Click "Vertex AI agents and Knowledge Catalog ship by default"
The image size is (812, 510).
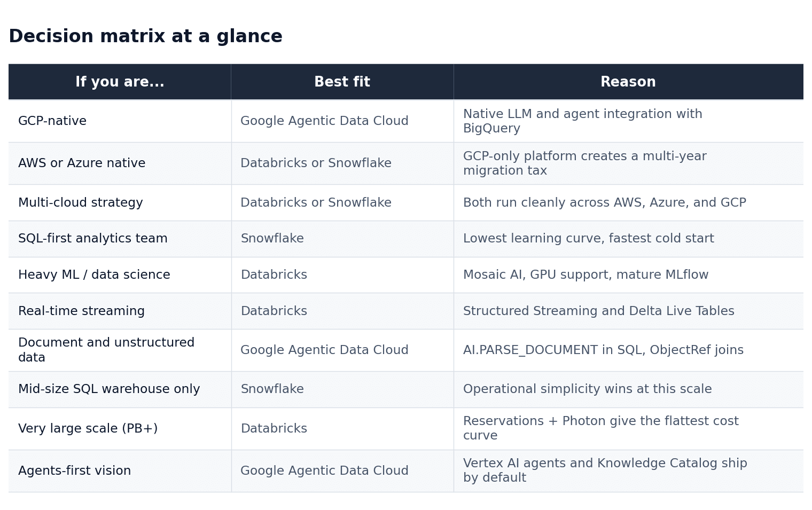click(605, 470)
